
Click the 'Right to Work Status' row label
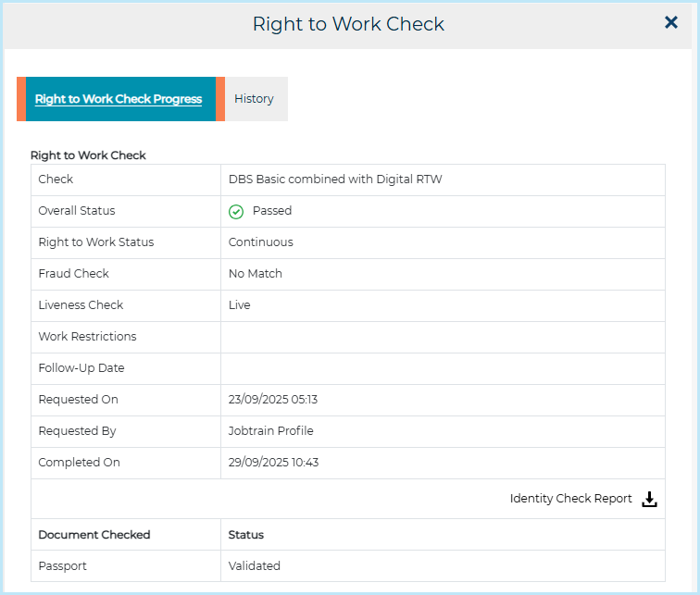[x=96, y=242]
